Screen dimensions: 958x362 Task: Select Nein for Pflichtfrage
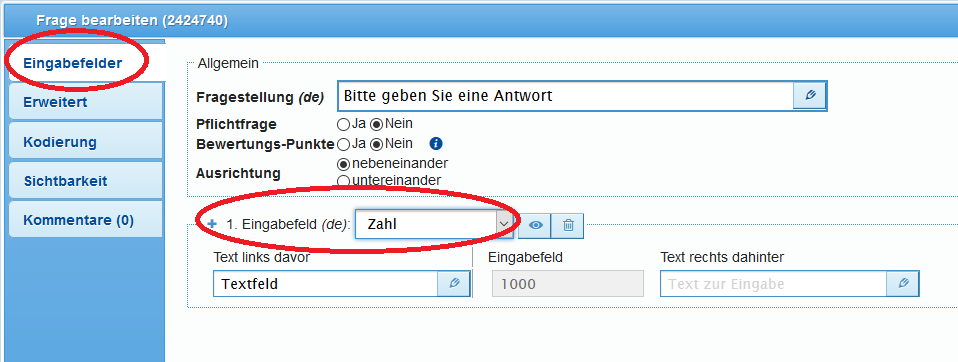pyautogui.click(x=377, y=124)
